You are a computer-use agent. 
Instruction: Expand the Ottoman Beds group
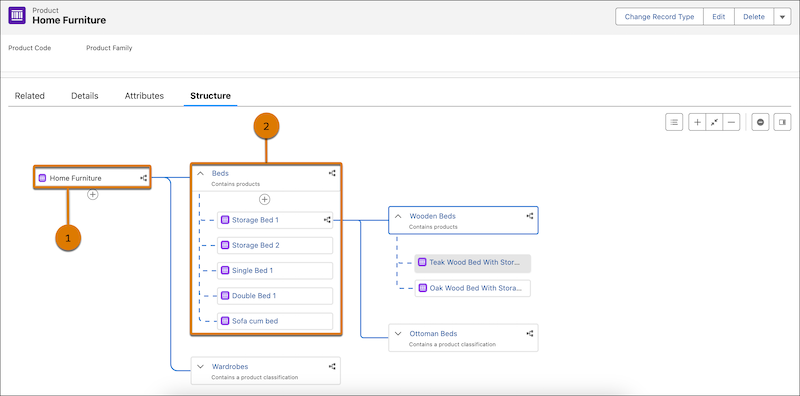click(x=398, y=334)
